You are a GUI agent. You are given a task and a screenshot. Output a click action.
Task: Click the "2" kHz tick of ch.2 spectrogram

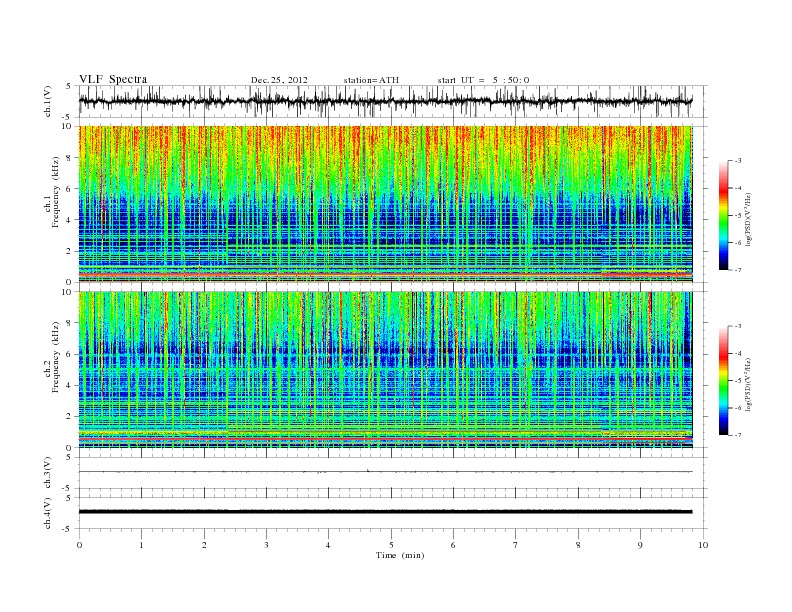[69, 417]
